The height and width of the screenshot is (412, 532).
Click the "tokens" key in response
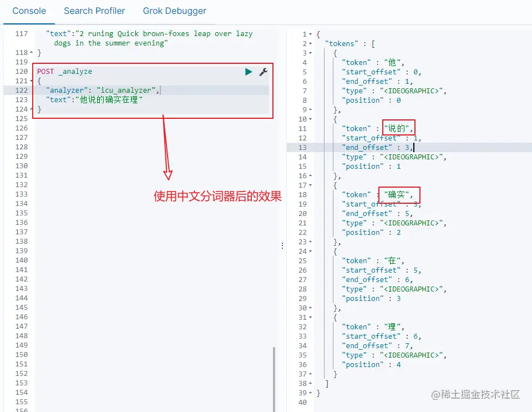[x=341, y=44]
